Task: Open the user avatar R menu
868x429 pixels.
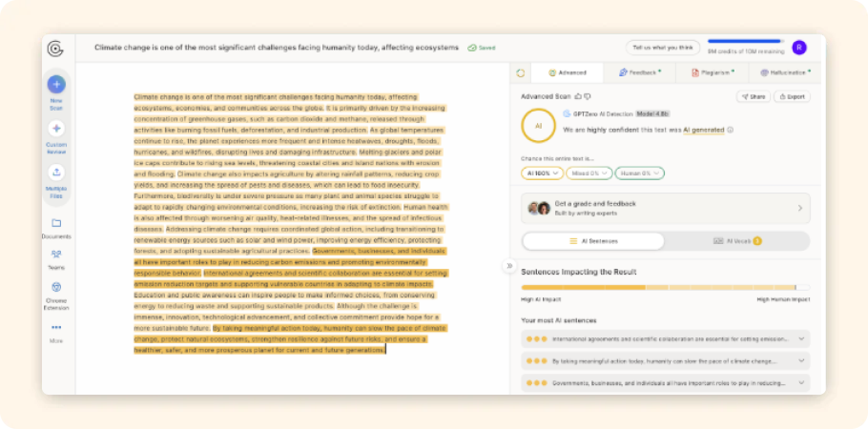Action: (798, 48)
